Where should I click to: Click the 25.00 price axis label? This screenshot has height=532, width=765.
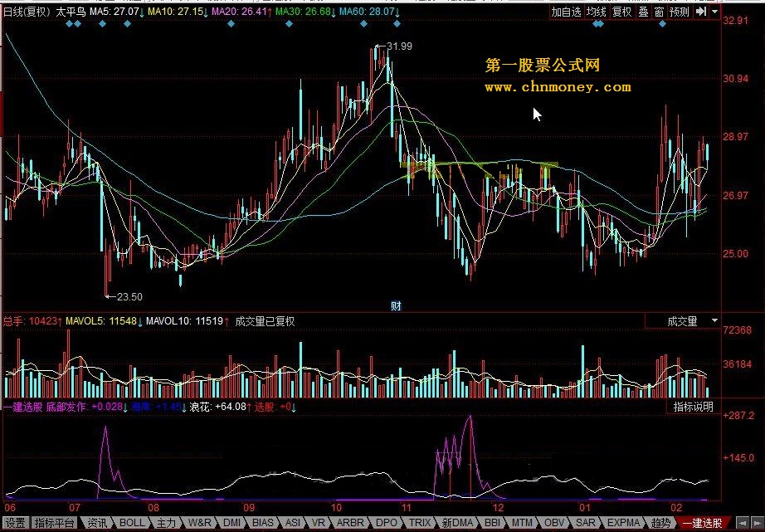[x=736, y=254]
